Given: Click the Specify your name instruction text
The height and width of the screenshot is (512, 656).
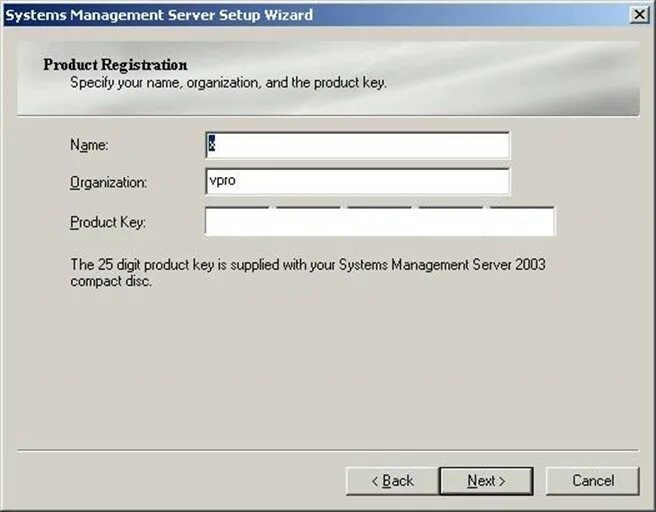Looking at the screenshot, I should [228, 83].
